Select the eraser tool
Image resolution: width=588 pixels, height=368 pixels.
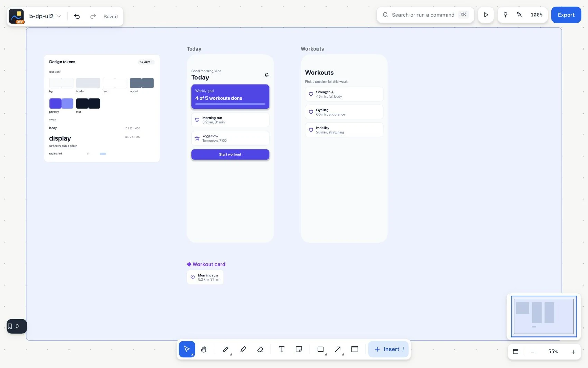pyautogui.click(x=260, y=349)
